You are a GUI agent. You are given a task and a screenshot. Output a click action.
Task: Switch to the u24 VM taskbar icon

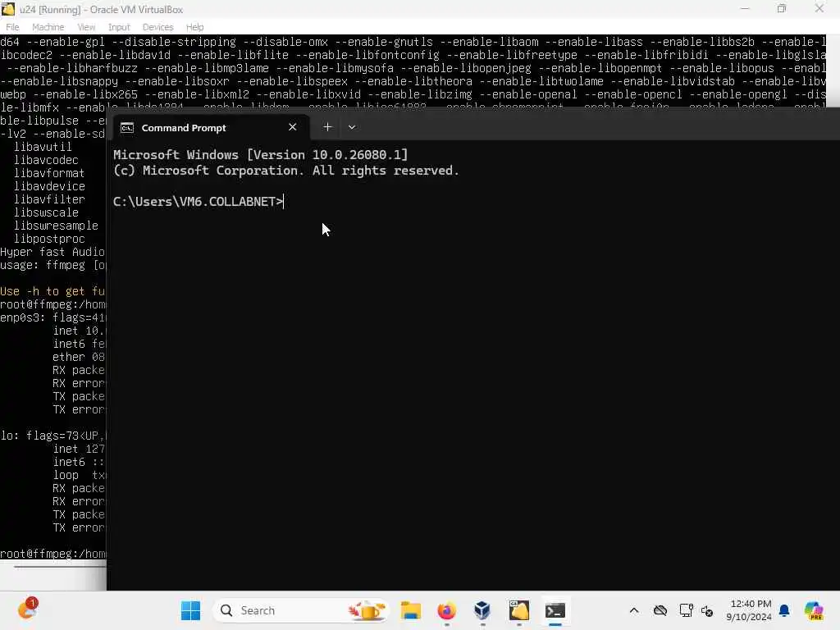[518, 610]
